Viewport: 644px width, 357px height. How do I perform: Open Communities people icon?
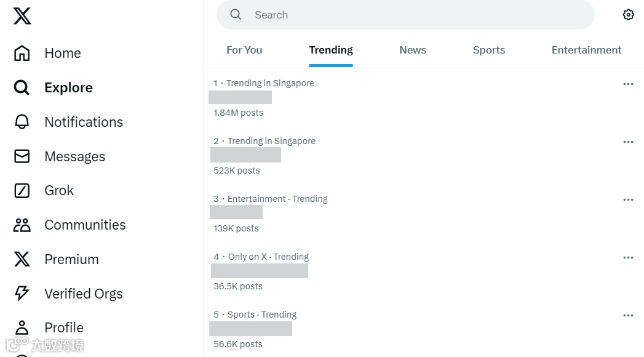22,225
